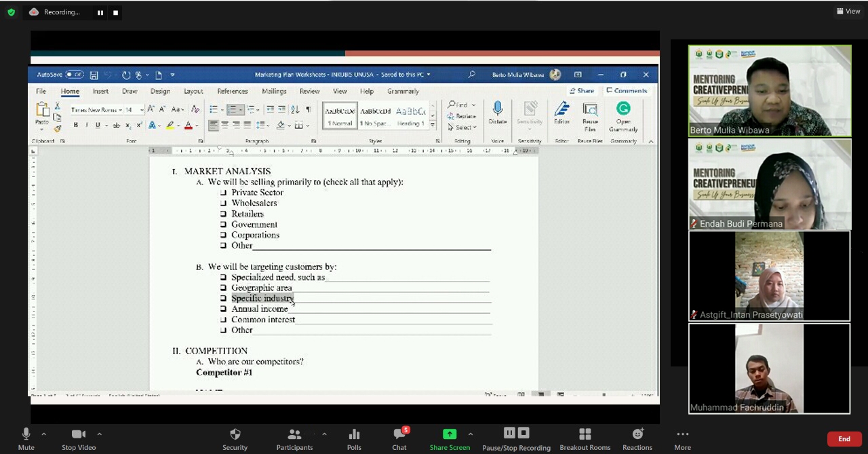
Task: Open Chat with unread messages
Action: click(x=399, y=438)
